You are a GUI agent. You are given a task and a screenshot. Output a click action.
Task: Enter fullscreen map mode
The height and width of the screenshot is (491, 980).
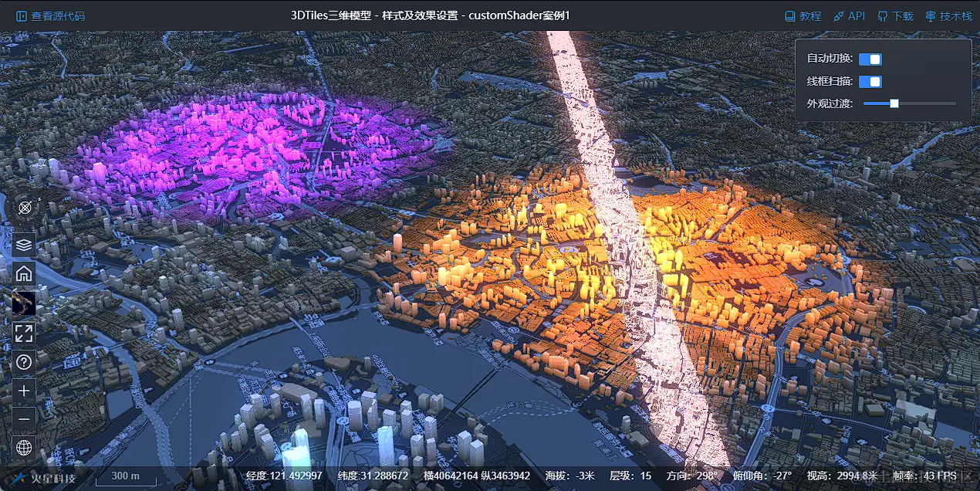click(24, 333)
